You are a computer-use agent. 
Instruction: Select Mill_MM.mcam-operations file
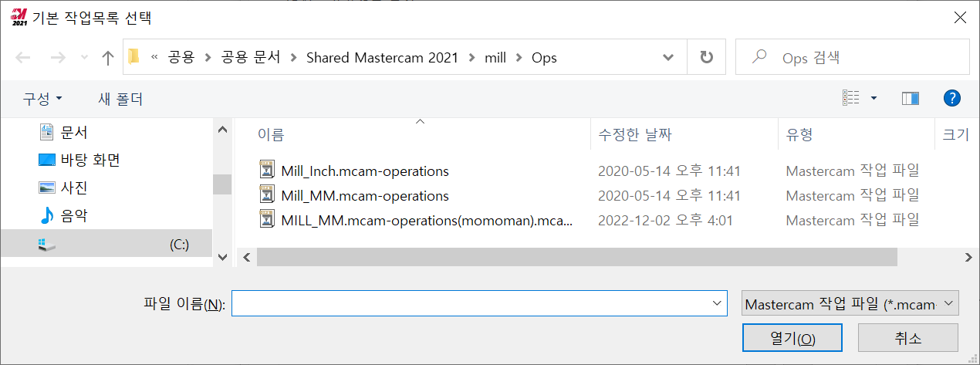click(x=365, y=196)
